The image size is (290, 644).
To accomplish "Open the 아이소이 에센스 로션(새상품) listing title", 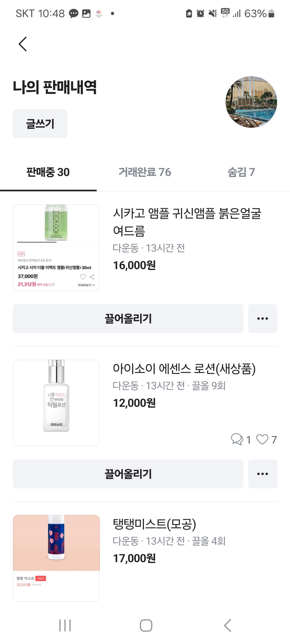I will coord(184,369).
